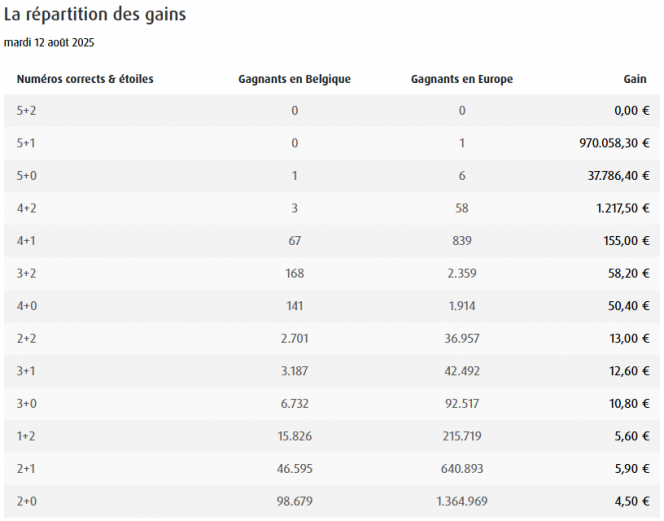Click the date 'mardi 12 août 2025'
664x521 pixels.
tap(49, 43)
